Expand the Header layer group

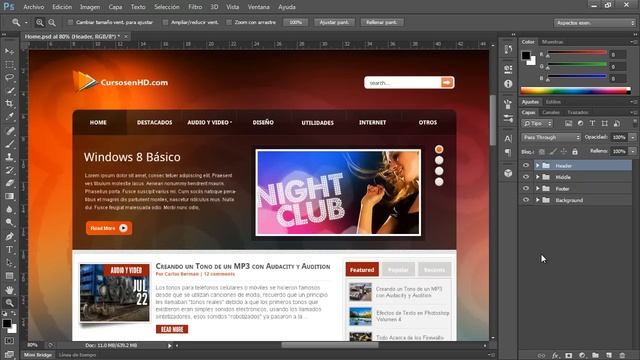pos(538,165)
